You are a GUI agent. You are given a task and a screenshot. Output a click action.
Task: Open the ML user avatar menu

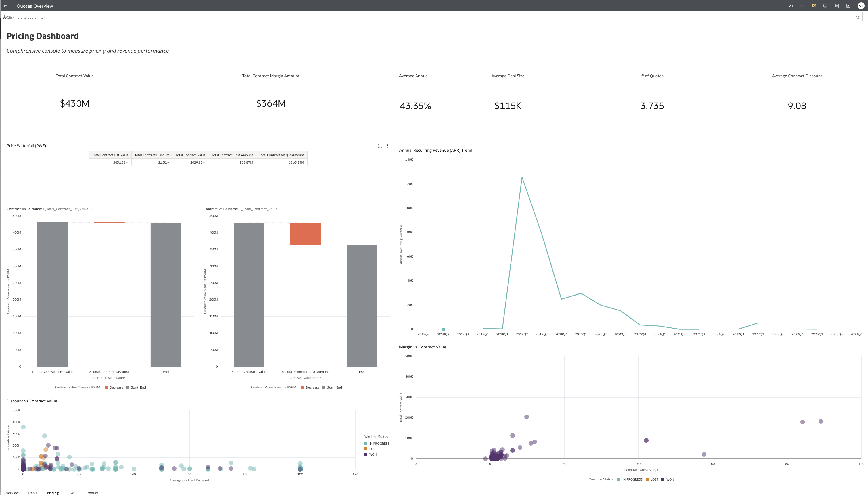coord(861,6)
